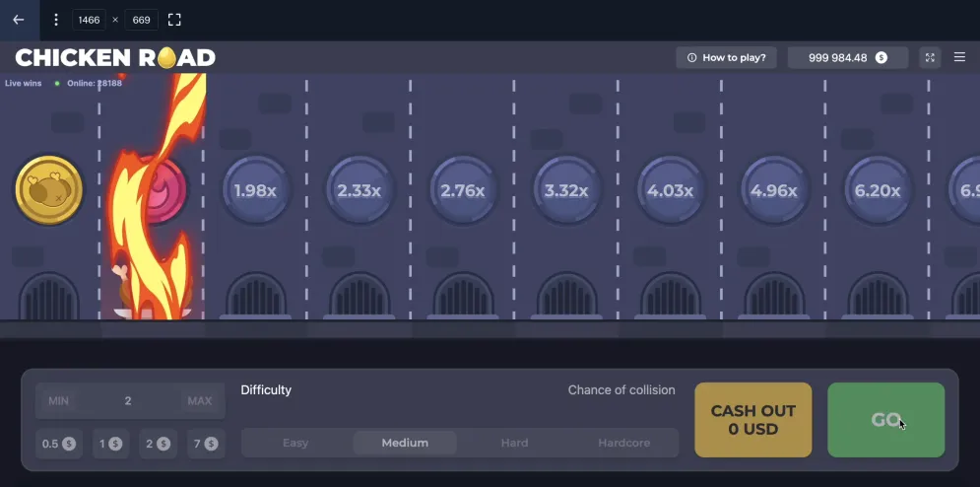Click the Chicken Road logo
The image size is (980, 487).
115,57
